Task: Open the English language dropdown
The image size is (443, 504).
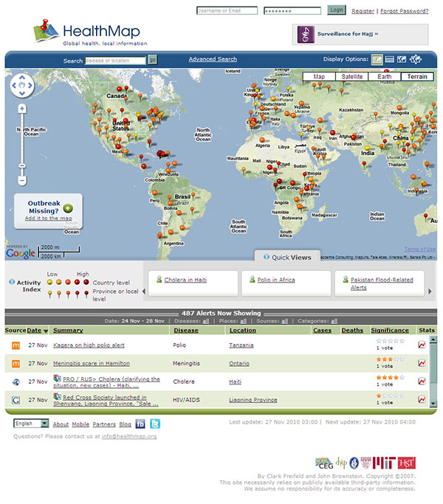Action: point(31,424)
